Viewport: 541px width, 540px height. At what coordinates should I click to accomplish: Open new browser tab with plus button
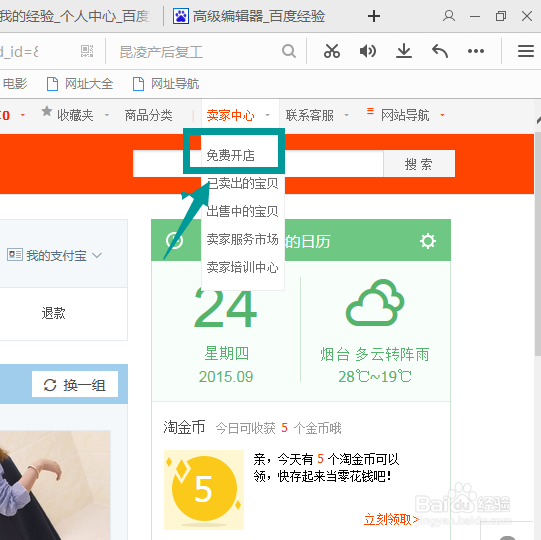374,16
